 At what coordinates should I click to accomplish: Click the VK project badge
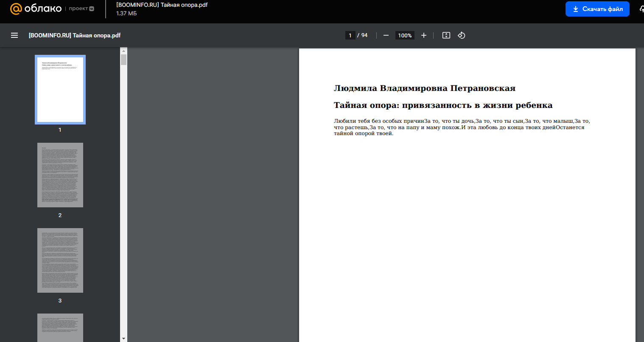tap(92, 8)
